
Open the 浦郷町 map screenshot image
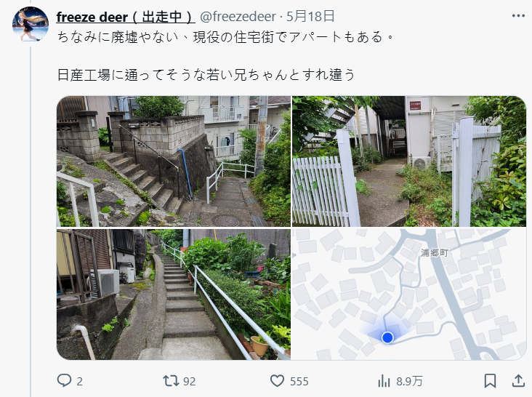409,294
